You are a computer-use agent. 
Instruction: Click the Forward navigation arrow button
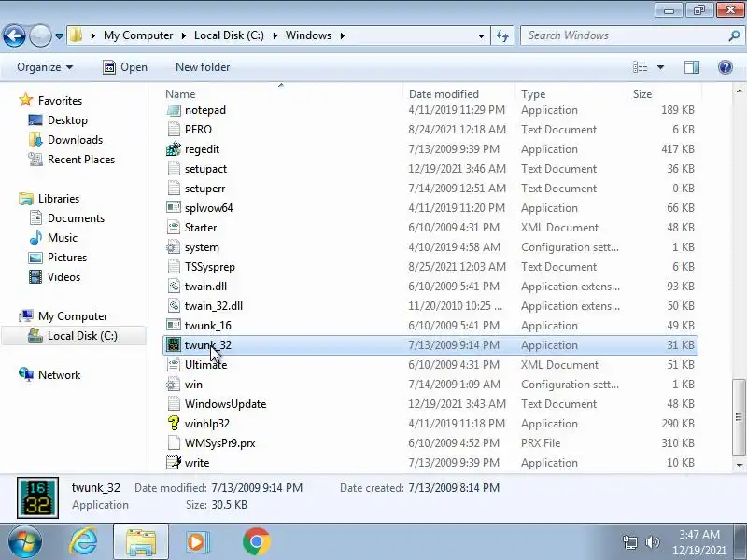click(40, 35)
